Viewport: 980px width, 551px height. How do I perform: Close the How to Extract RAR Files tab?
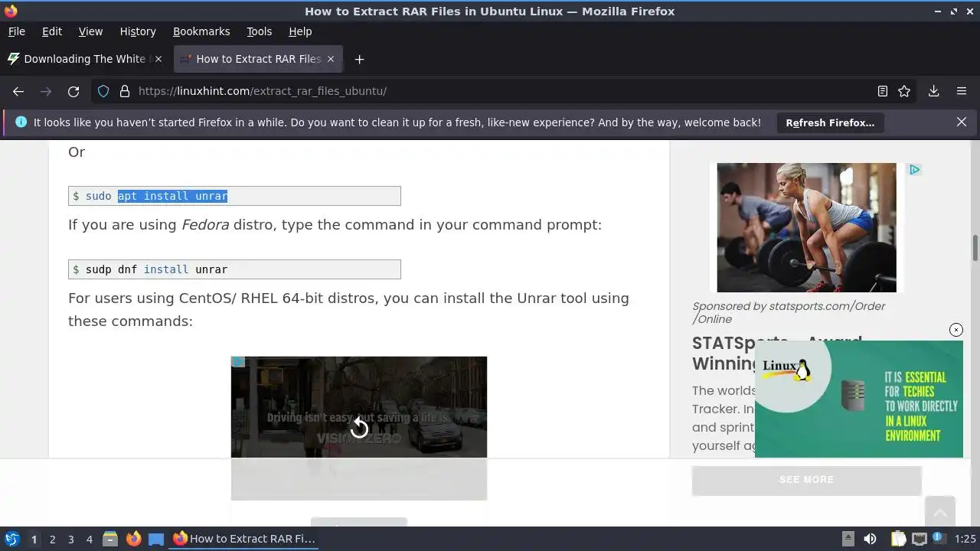(331, 59)
